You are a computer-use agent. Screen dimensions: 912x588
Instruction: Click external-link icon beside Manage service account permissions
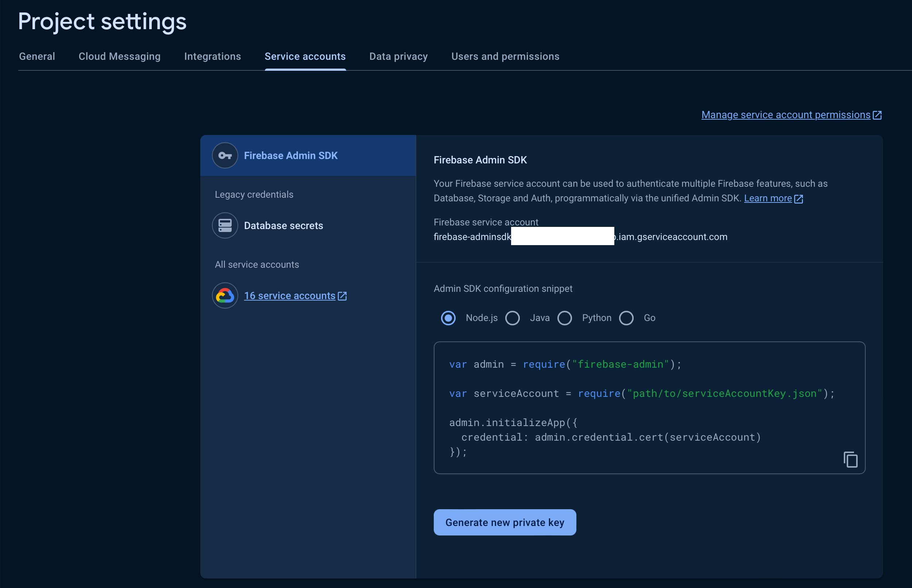(877, 115)
